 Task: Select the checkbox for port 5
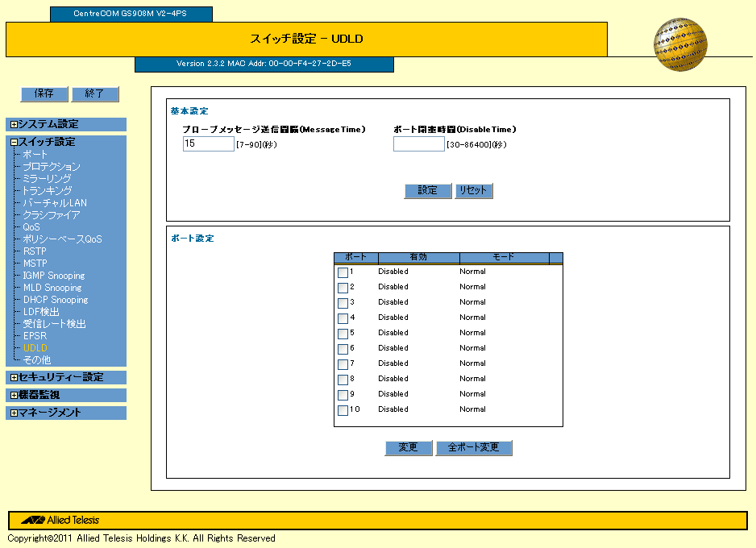343,334
